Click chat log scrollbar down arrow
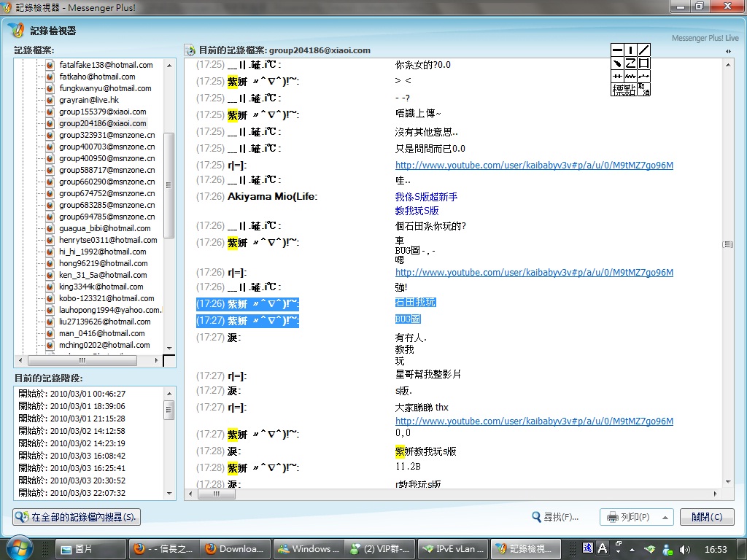Image resolution: width=747 pixels, height=560 pixels. (728, 481)
